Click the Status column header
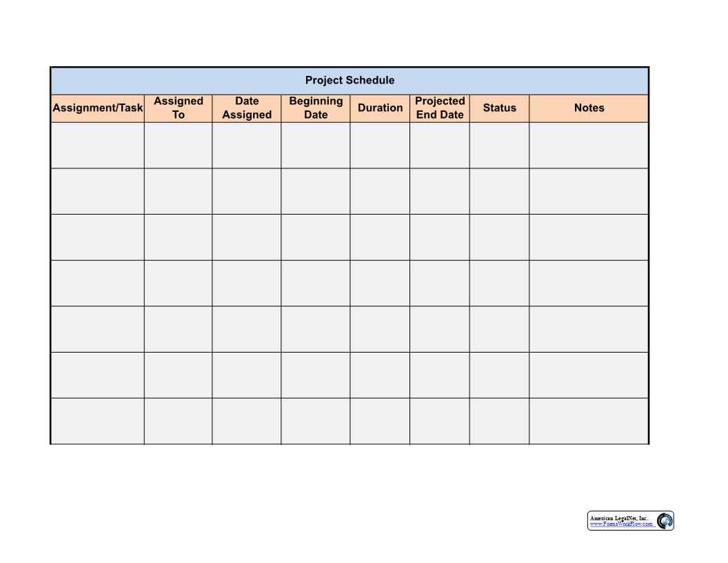This screenshot has height=563, width=728. point(500,108)
